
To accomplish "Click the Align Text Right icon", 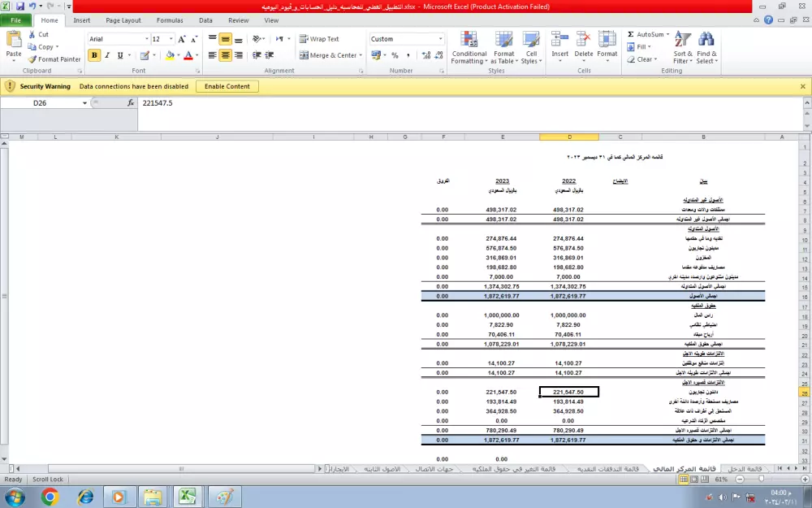I will tap(238, 55).
